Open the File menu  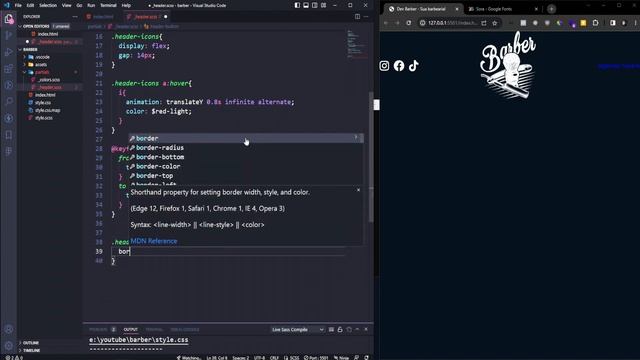18,5
